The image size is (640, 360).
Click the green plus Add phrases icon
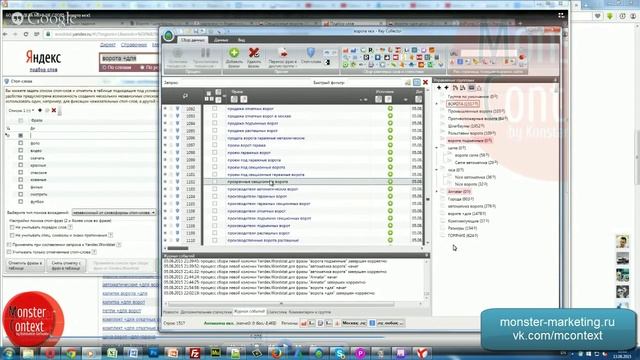(x=234, y=53)
